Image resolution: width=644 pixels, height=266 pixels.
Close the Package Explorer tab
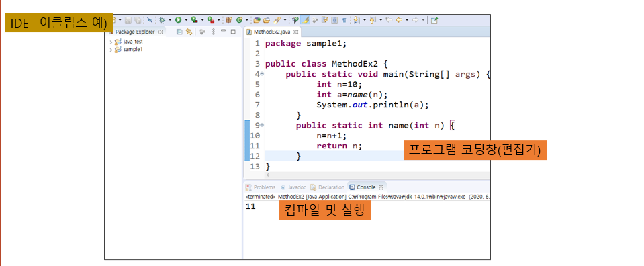160,32
